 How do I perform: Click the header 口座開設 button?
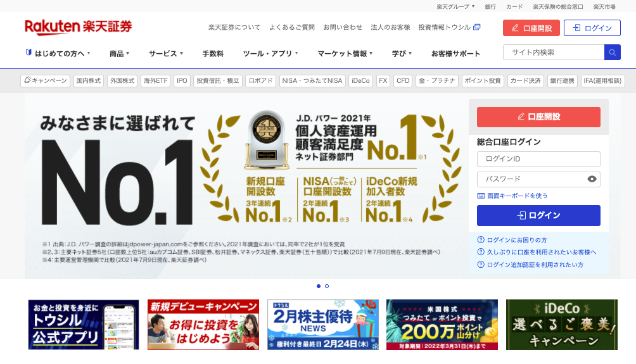click(531, 28)
